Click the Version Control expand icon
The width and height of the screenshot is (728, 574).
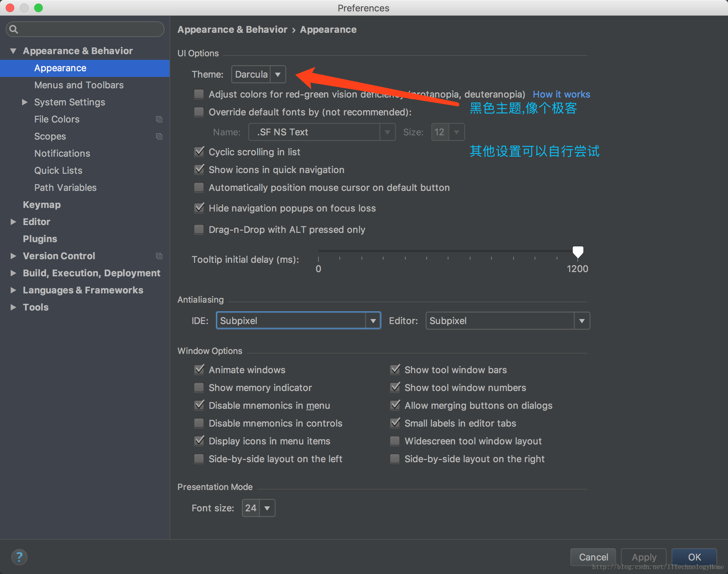pos(13,256)
